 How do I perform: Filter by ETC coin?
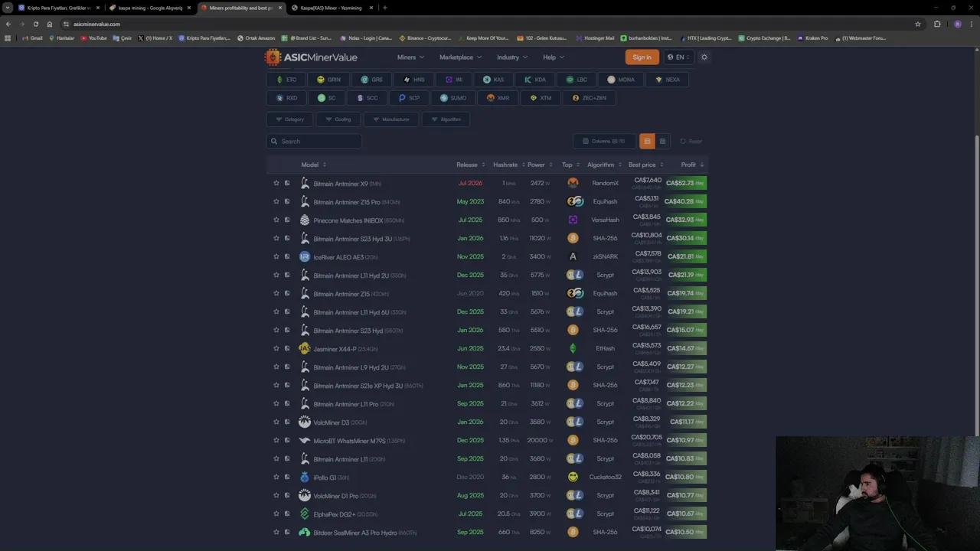coord(286,80)
